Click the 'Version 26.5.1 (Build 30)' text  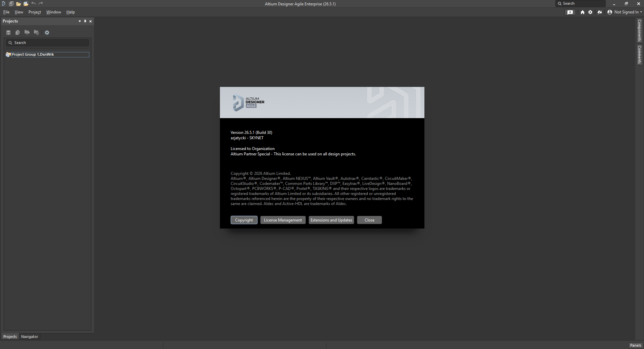pos(251,133)
